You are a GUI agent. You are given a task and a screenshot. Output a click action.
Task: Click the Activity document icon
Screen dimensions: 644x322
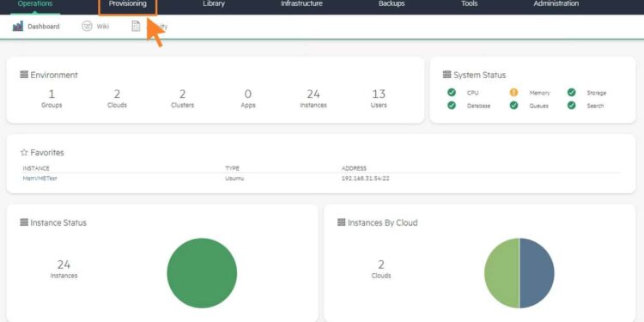(x=136, y=27)
